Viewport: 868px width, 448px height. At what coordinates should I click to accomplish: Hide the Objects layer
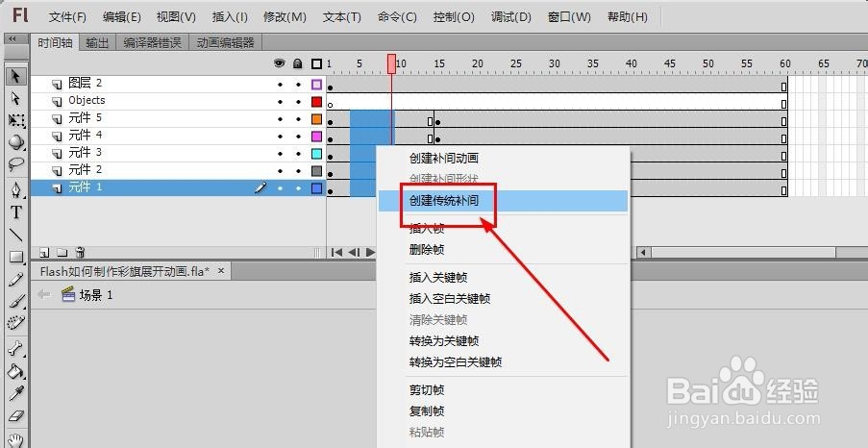280,102
